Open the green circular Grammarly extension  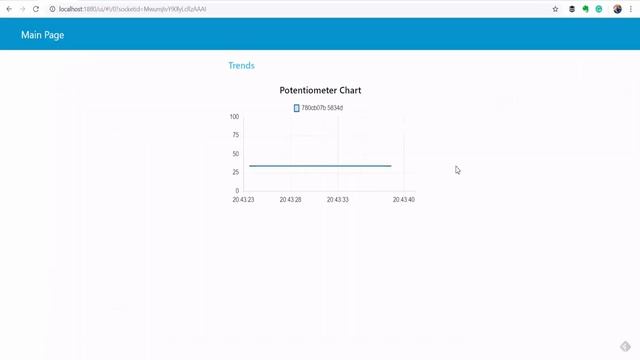tap(599, 9)
